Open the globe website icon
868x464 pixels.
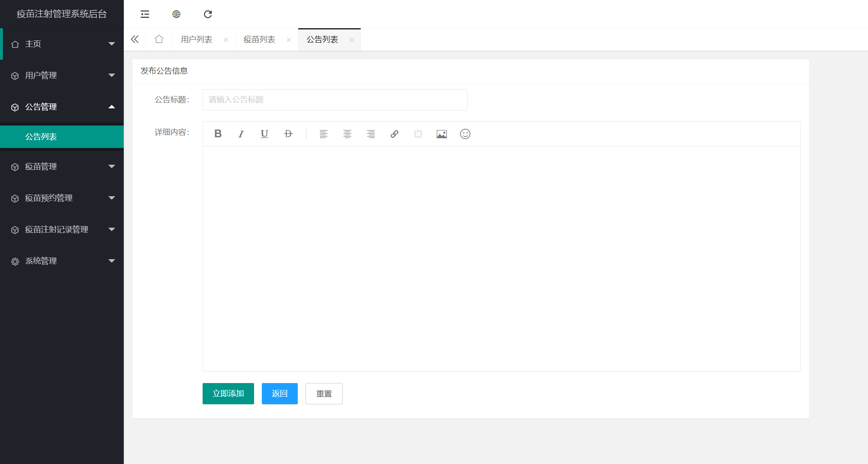[x=176, y=14]
